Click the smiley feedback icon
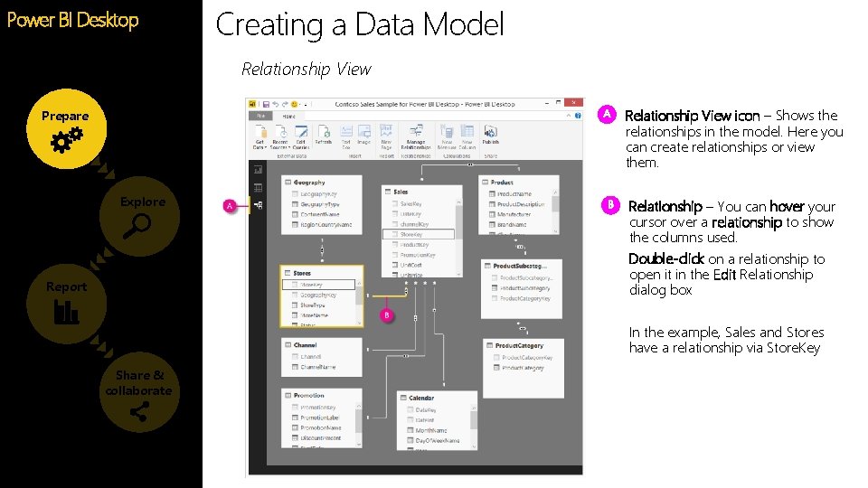This screenshot has width=868, height=488. click(x=294, y=104)
